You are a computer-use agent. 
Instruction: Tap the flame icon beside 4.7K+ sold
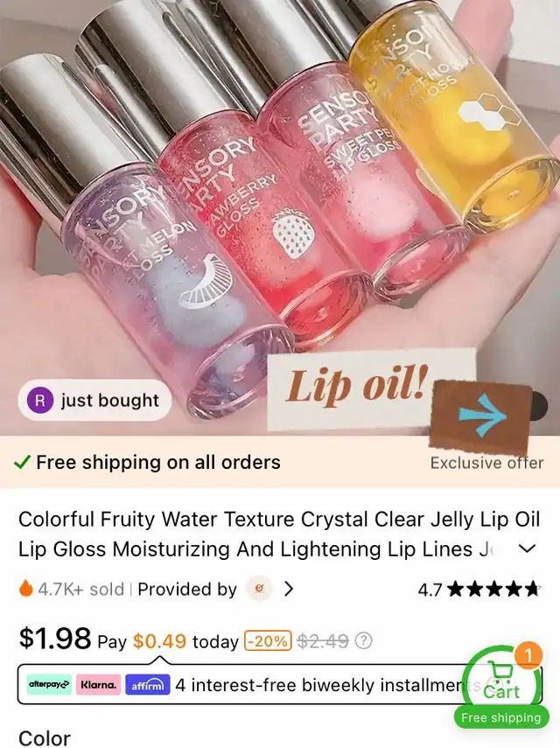pos(26,588)
